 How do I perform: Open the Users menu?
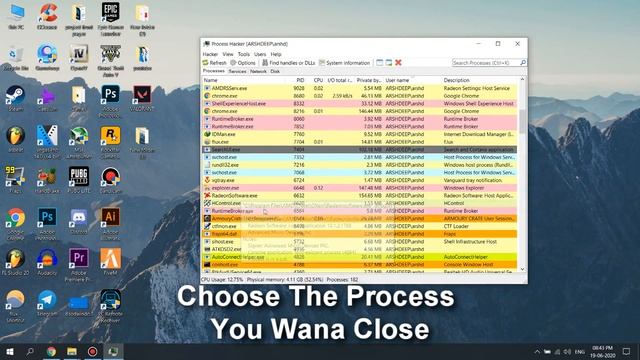pos(260,54)
